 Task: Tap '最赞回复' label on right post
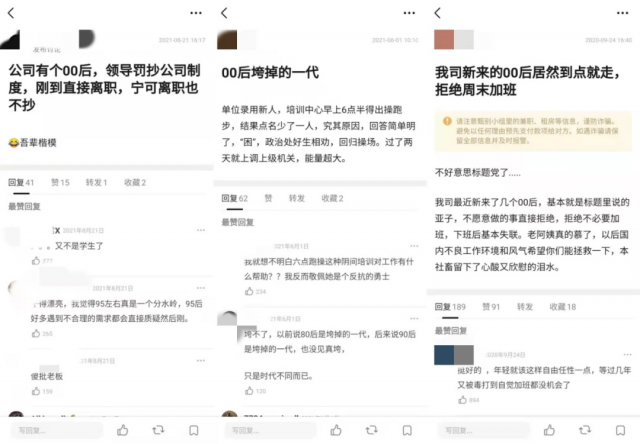click(451, 331)
